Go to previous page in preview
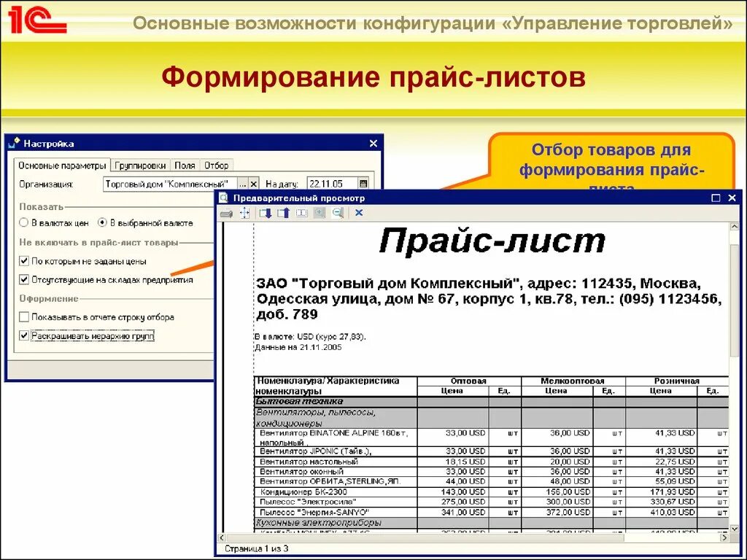This screenshot has height=560, width=747. (284, 213)
